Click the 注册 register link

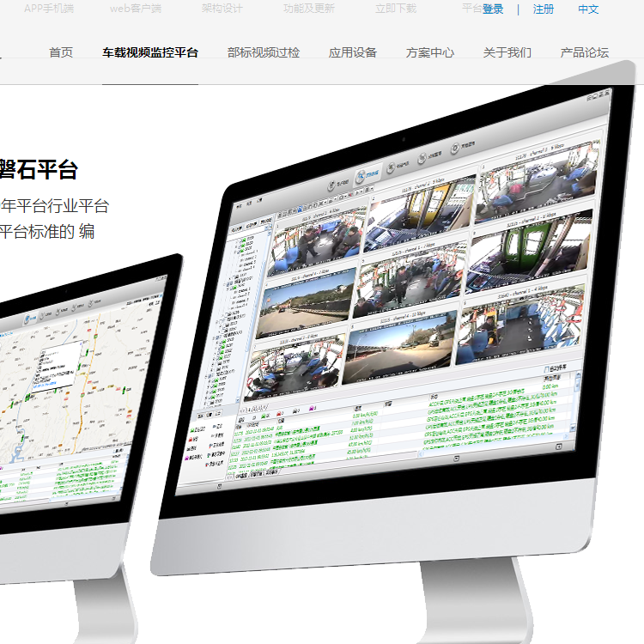point(544,9)
